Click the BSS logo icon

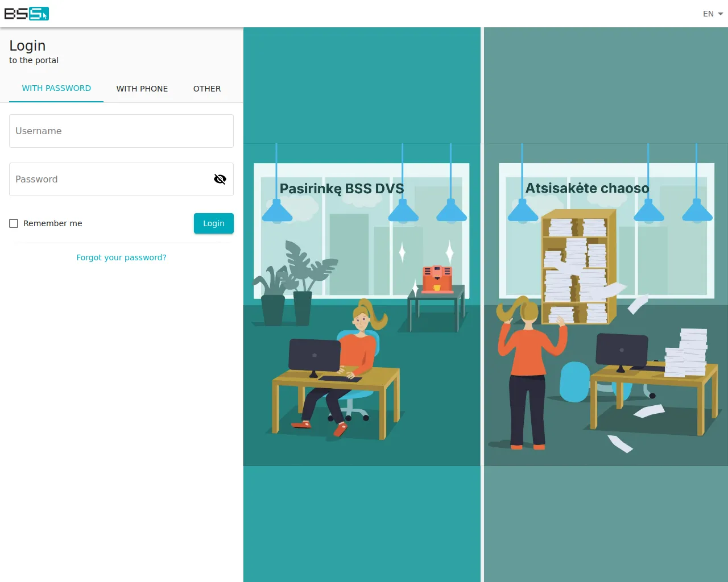[27, 14]
